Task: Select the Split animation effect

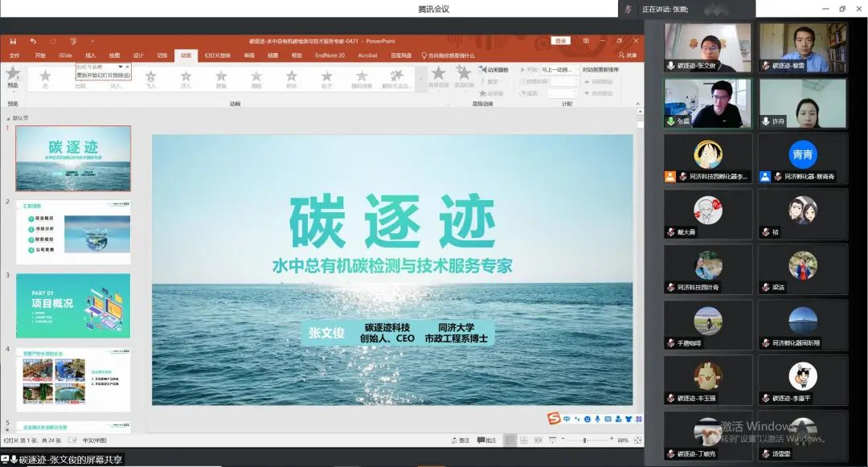Action: 221,79
